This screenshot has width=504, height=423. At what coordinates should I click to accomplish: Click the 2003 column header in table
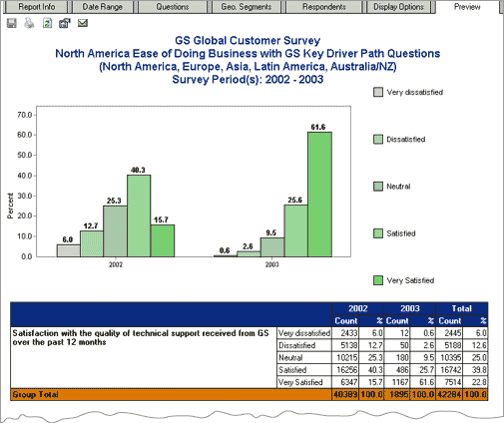(x=410, y=308)
